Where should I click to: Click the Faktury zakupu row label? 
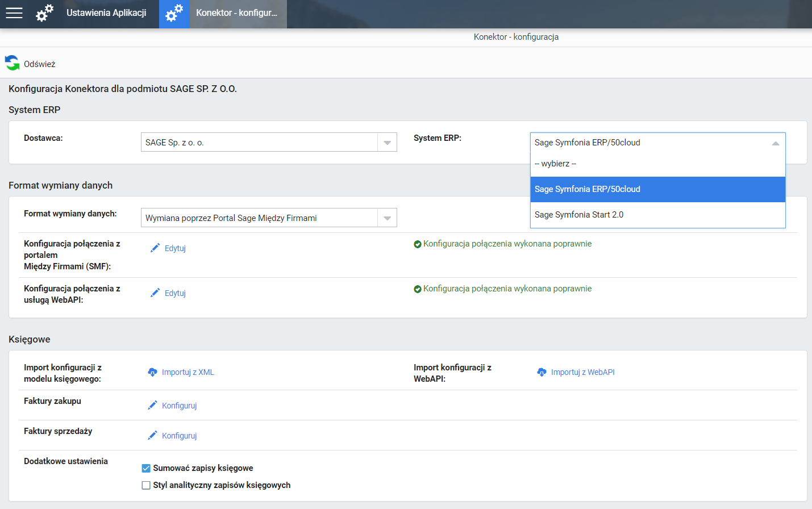[52, 401]
